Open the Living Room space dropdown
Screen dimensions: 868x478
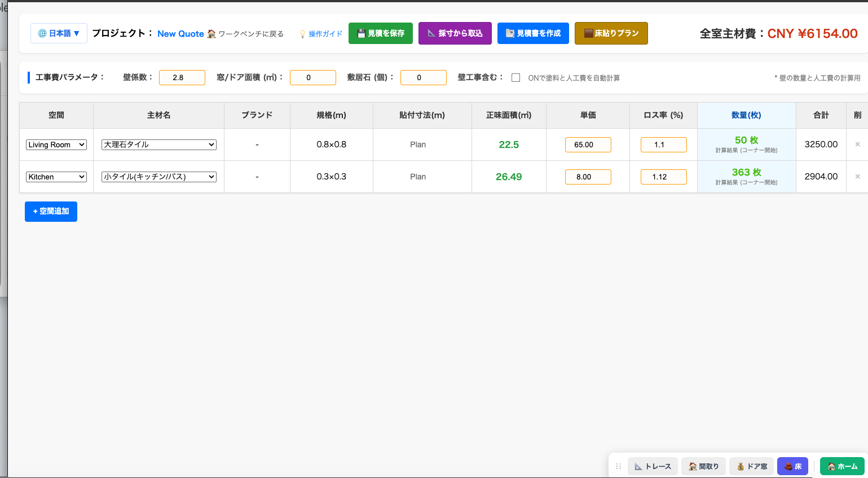pos(56,144)
